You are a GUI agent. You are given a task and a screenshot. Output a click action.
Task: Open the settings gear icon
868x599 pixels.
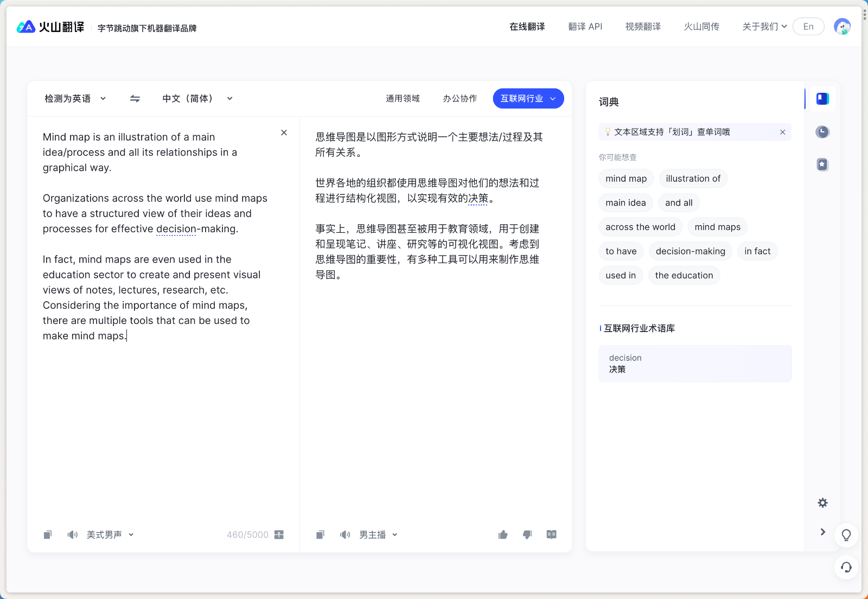pos(822,503)
